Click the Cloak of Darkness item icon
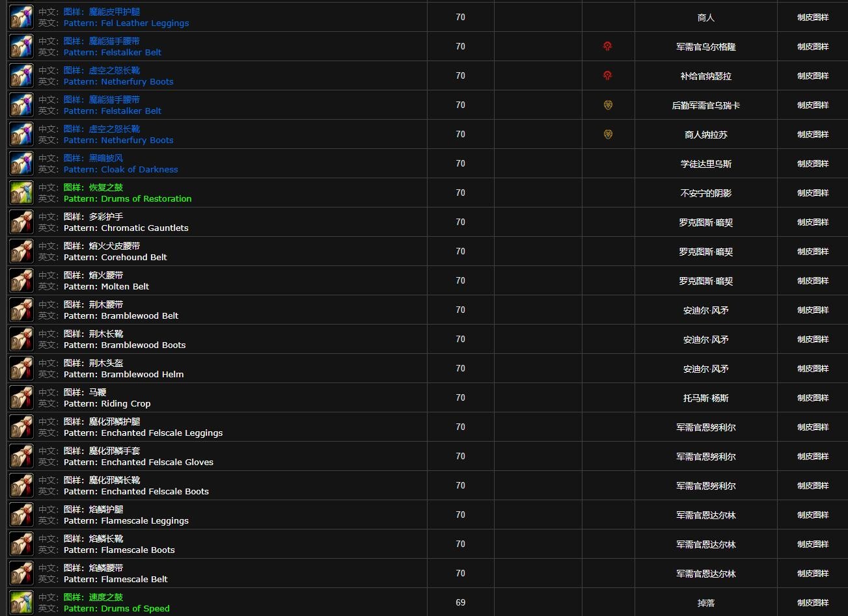Image resolution: width=848 pixels, height=616 pixels. [21, 164]
